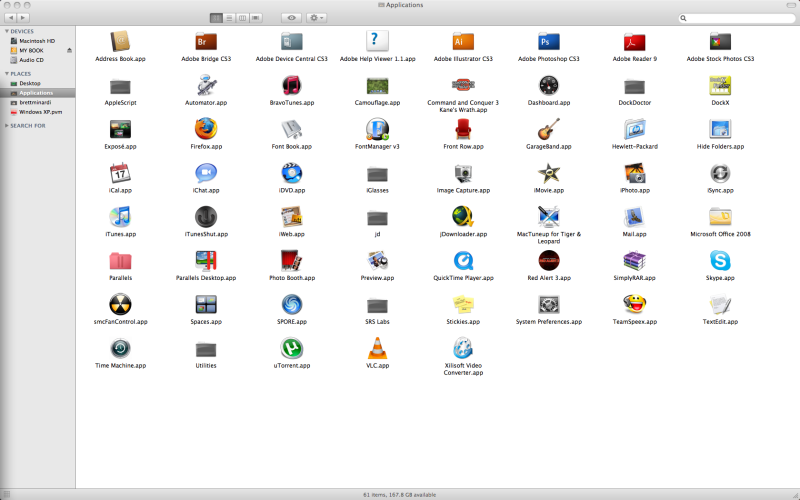Click the SRS Labs folder label
The height and width of the screenshot is (500, 800).
378,322
